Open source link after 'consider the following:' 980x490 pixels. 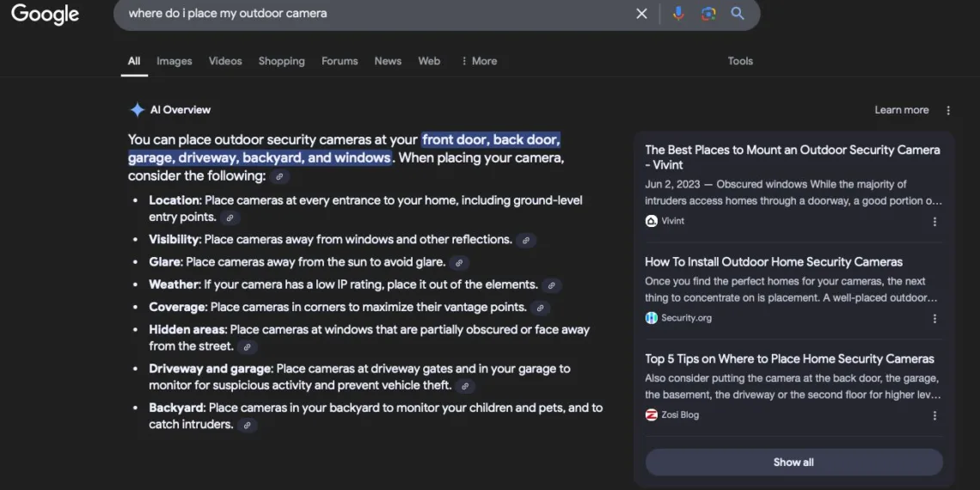click(x=279, y=177)
